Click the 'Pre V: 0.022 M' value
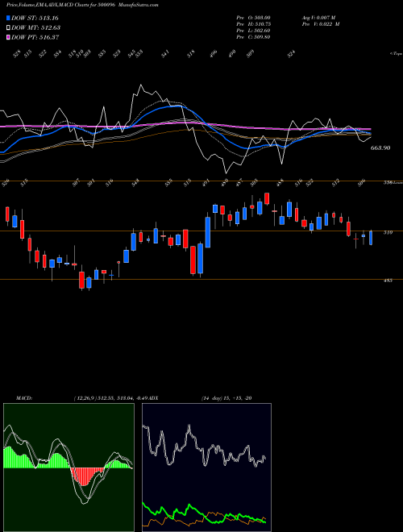The image size is (403, 532). pyautogui.click(x=320, y=24)
